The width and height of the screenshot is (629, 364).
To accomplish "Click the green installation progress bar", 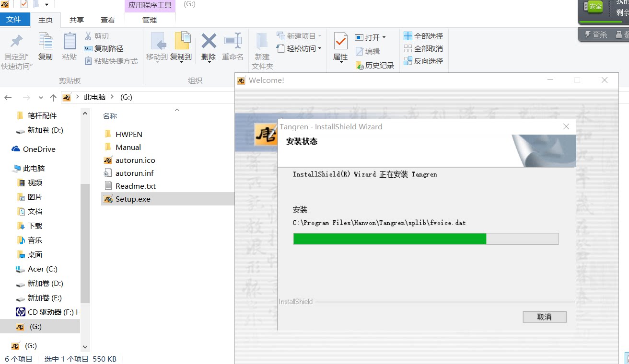I will point(390,239).
